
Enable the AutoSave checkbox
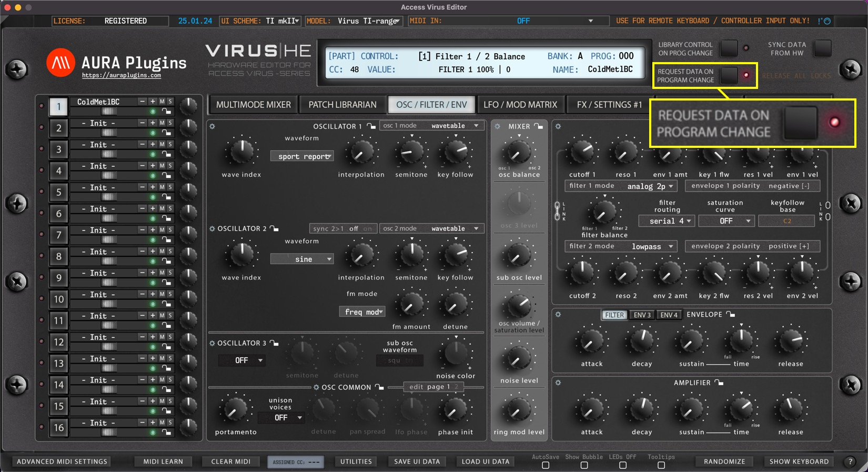(x=546, y=465)
